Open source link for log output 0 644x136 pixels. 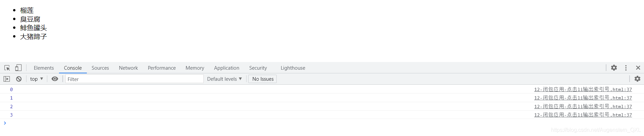(583, 89)
